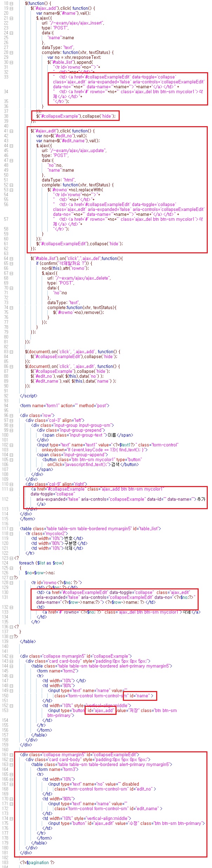Fold the $.ajax block at line 21
The height and width of the screenshot is (868, 212).
11,18
